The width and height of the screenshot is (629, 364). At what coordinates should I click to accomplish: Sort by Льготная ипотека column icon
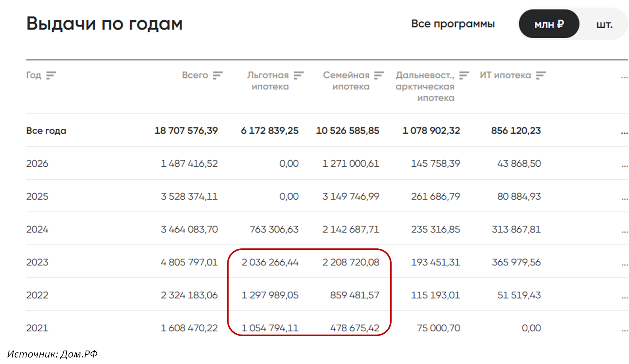click(x=299, y=75)
